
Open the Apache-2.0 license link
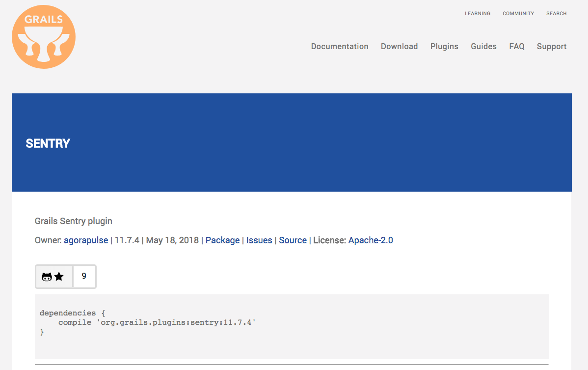(x=371, y=240)
